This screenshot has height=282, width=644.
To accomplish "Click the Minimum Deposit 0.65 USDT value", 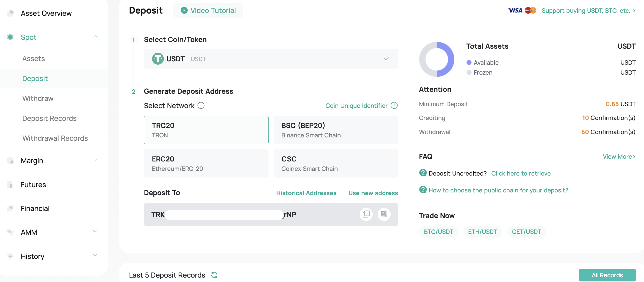I will tap(621, 104).
